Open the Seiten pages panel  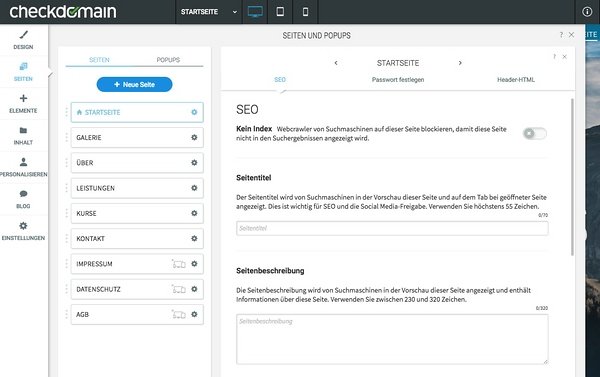(x=23, y=72)
